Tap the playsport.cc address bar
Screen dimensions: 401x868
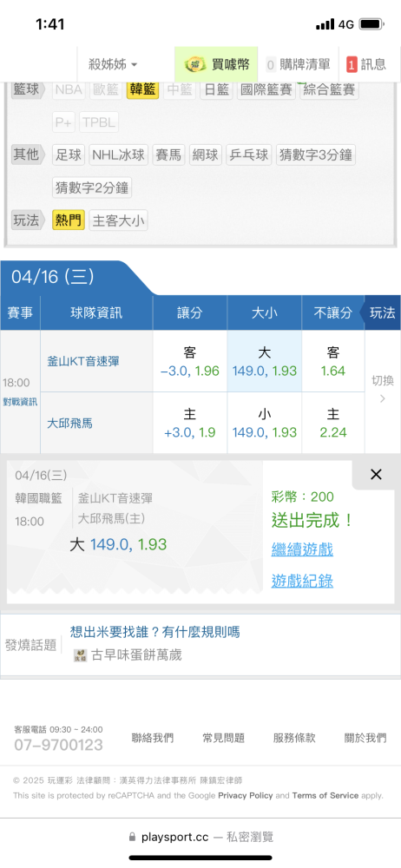click(x=200, y=837)
